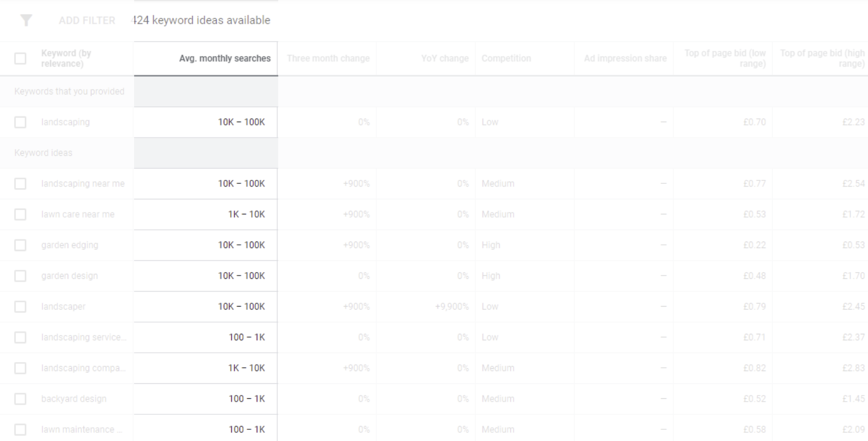The height and width of the screenshot is (441, 868).
Task: Check the 'landscaping service' checkbox
Action: [20, 337]
